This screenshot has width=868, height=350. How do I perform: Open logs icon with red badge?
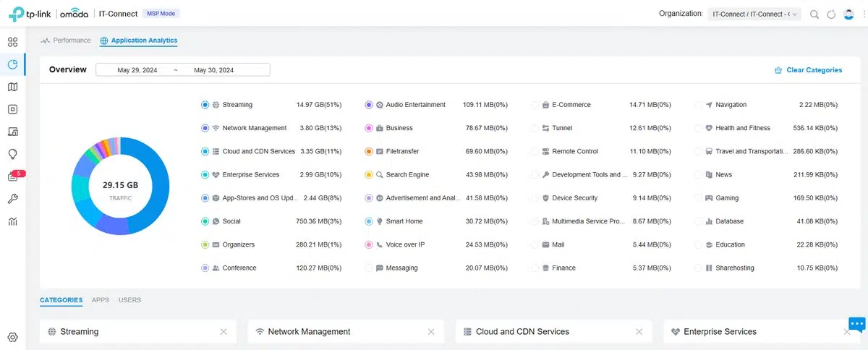click(x=13, y=176)
